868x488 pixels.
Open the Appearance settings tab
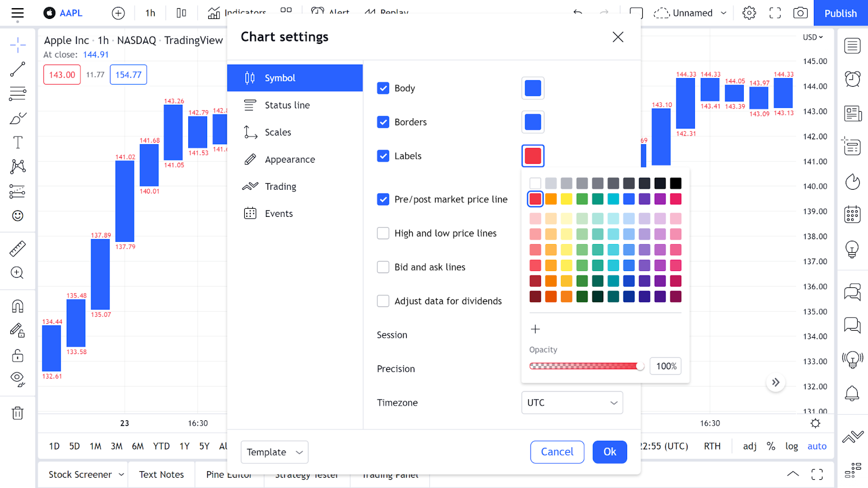point(295,159)
